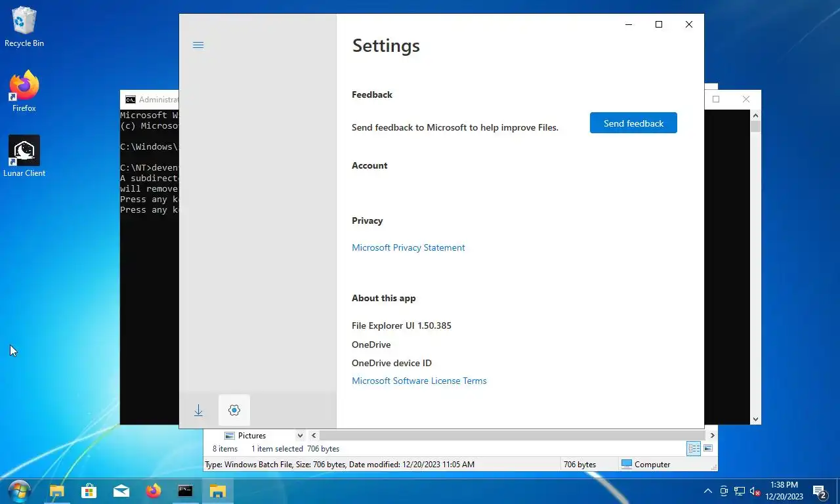Select the Privacy section heading
840x504 pixels.
pyautogui.click(x=367, y=220)
